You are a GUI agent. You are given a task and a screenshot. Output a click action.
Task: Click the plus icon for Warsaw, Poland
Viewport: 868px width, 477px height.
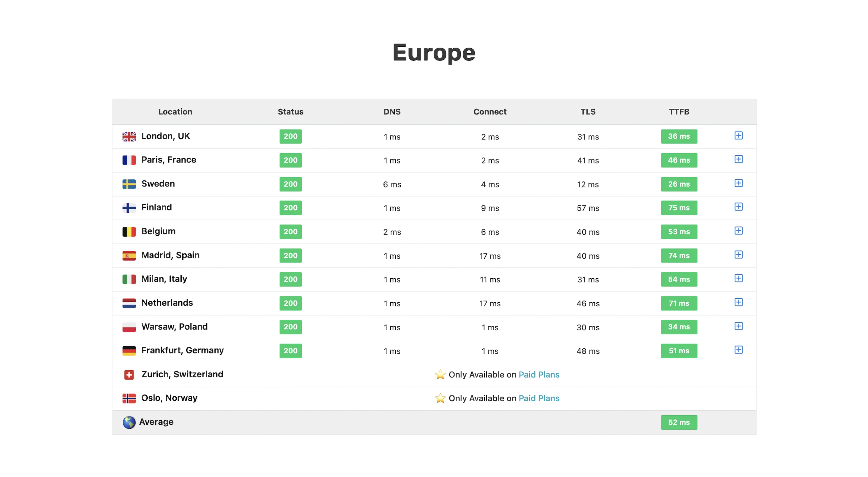[x=738, y=326]
